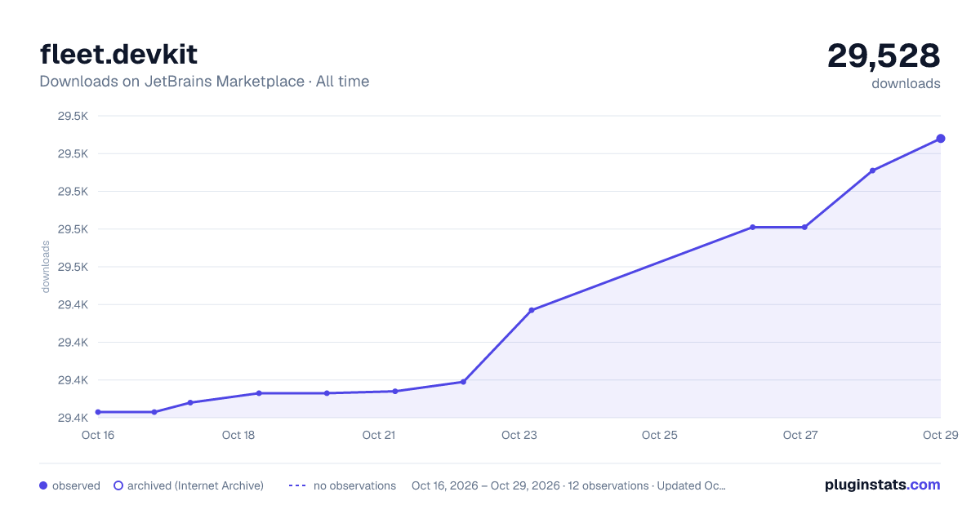Select the large Oct 29 endpoint data point

(x=941, y=139)
